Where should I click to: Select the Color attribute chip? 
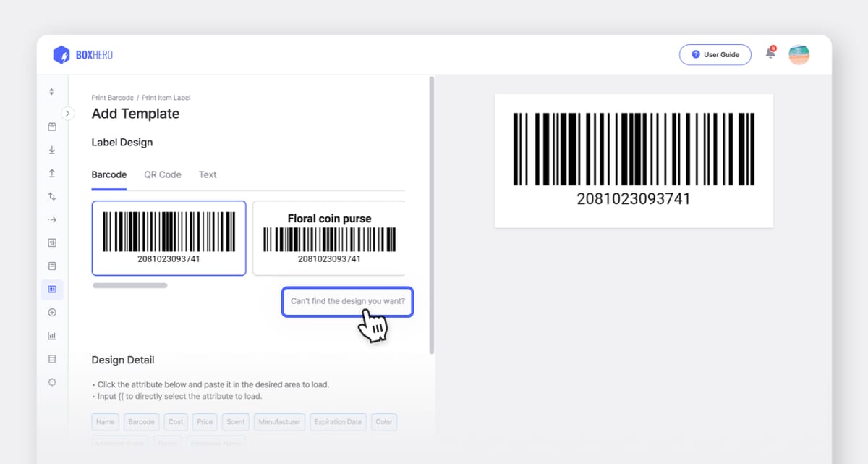pyautogui.click(x=384, y=422)
